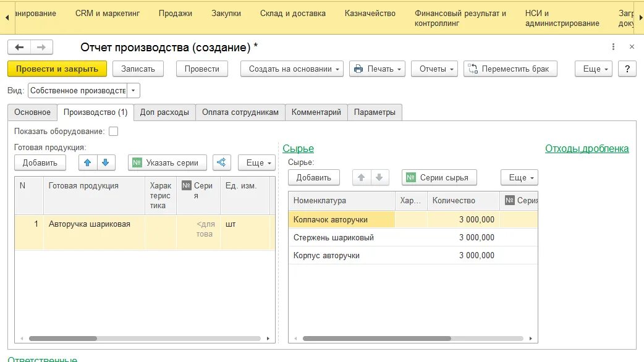Open Создать на основании dropdown
Screen dimensions: 644x362
[292, 69]
